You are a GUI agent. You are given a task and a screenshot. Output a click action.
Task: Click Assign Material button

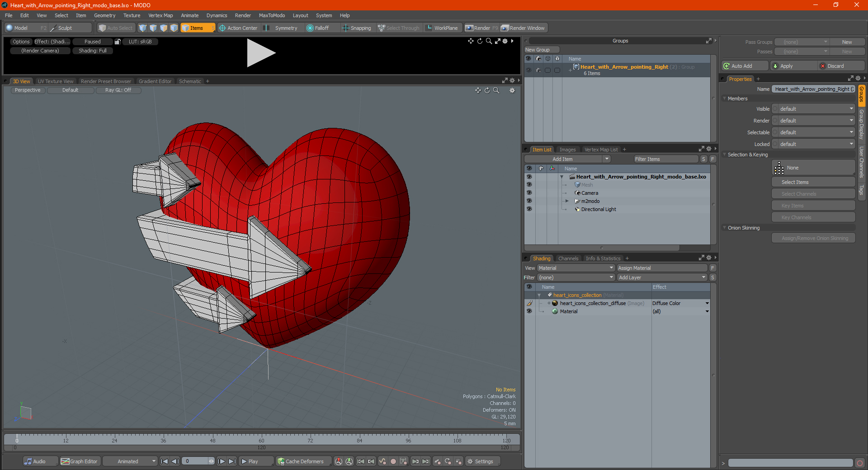662,268
